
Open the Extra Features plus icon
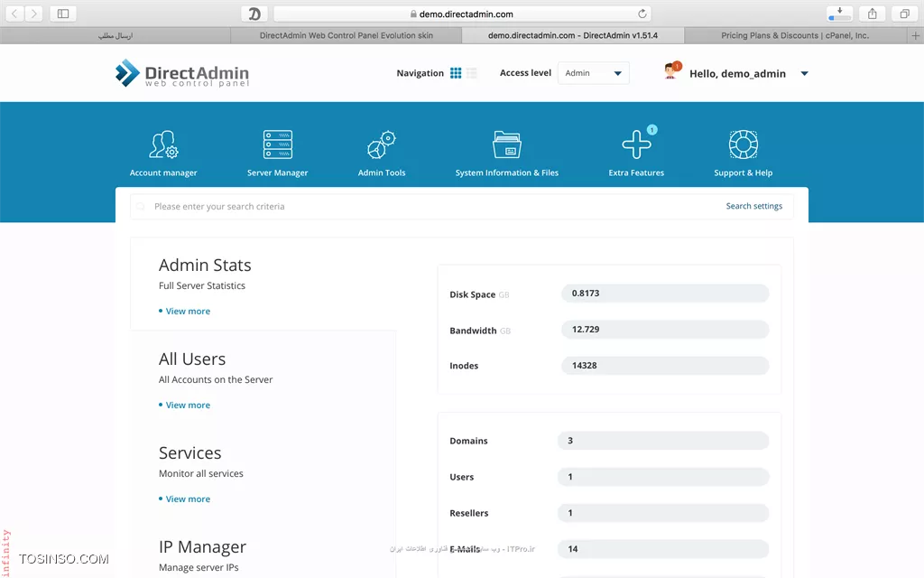636,144
